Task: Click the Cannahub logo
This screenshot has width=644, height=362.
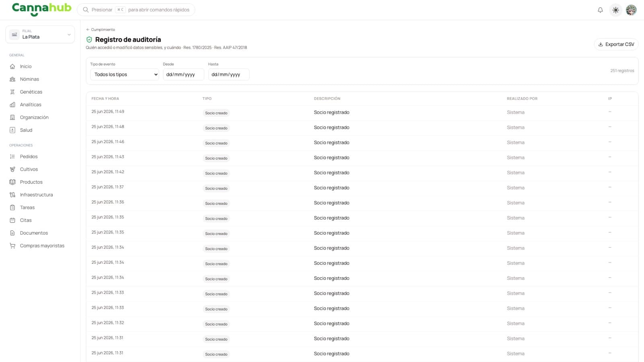Action: point(41,9)
